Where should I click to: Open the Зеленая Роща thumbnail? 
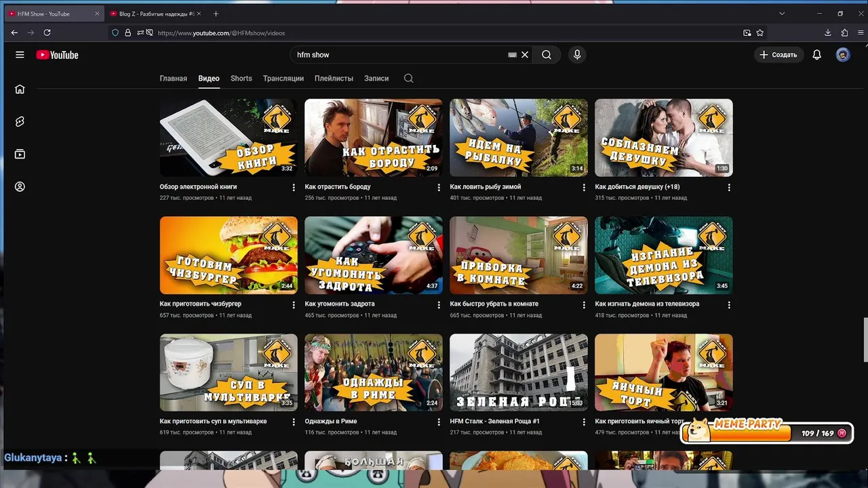(519, 372)
